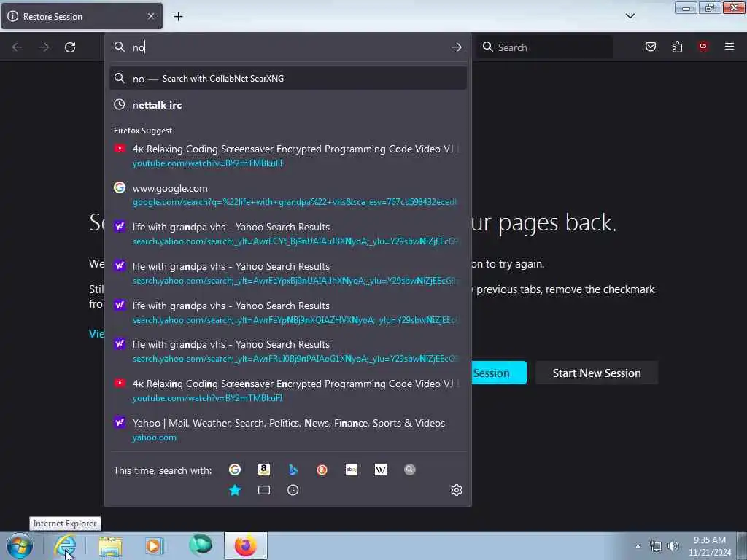The height and width of the screenshot is (560, 747).
Task: Launch Internet Explorer from taskbar
Action: [x=65, y=545]
